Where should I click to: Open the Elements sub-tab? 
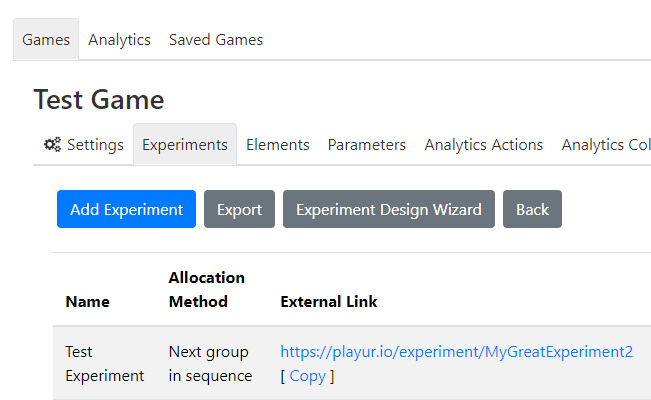pos(278,145)
